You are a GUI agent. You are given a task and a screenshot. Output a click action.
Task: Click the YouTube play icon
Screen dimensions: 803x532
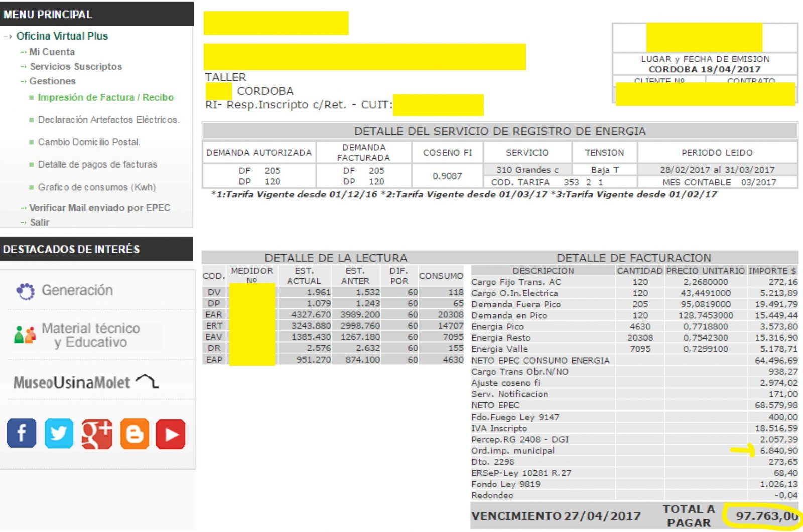click(171, 434)
